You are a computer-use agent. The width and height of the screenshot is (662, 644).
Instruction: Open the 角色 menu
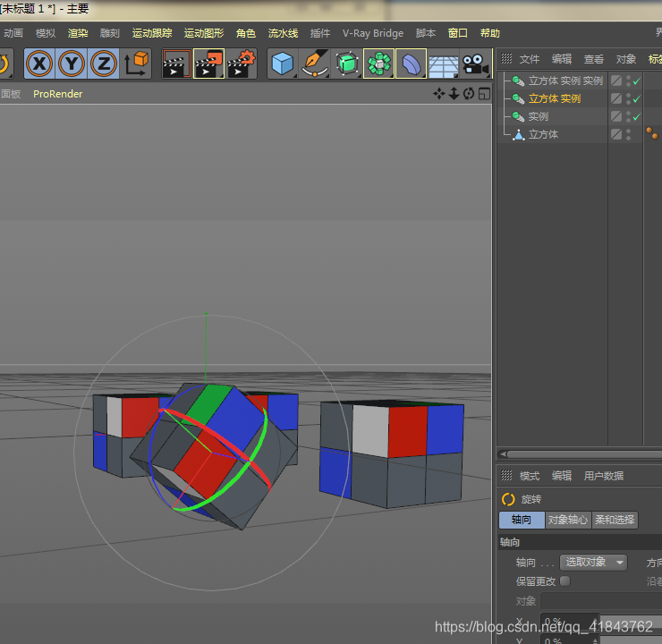coord(246,33)
